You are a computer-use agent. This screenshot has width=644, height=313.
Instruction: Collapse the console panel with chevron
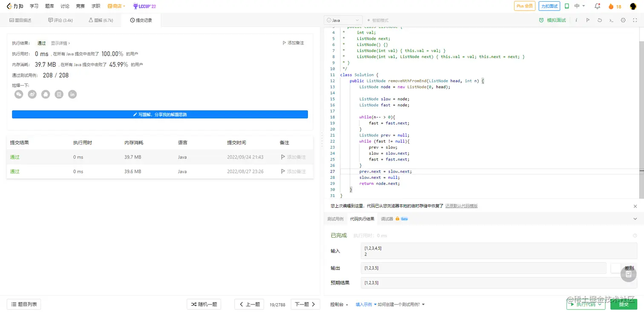pos(635,219)
